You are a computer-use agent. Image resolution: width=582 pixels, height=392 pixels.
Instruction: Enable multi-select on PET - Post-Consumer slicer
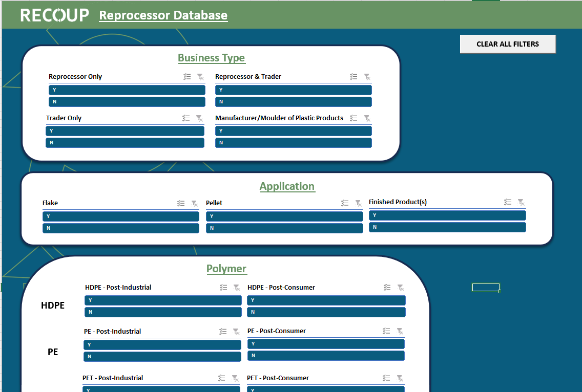click(387, 378)
